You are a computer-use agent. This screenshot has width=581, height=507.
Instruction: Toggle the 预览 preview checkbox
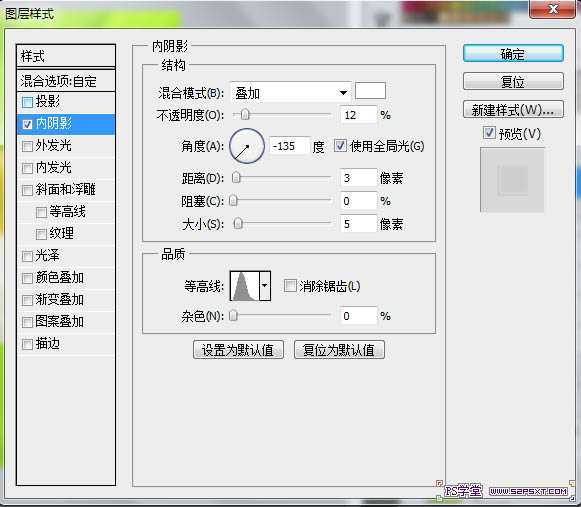489,133
